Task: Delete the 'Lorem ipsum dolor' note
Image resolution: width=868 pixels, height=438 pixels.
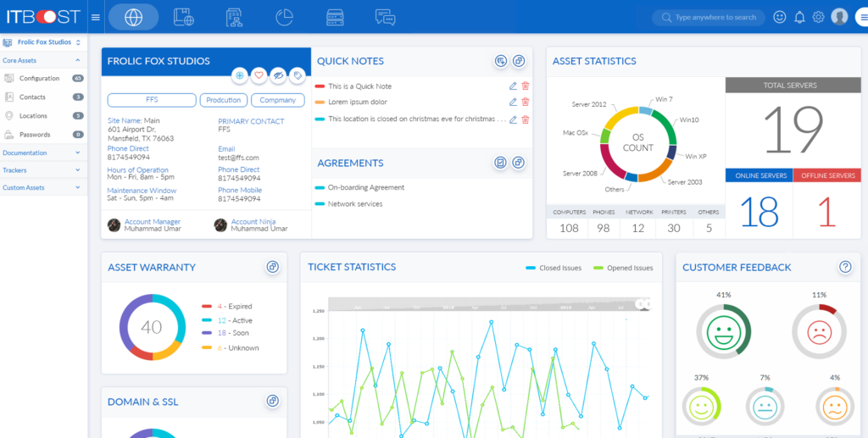Action: point(526,102)
